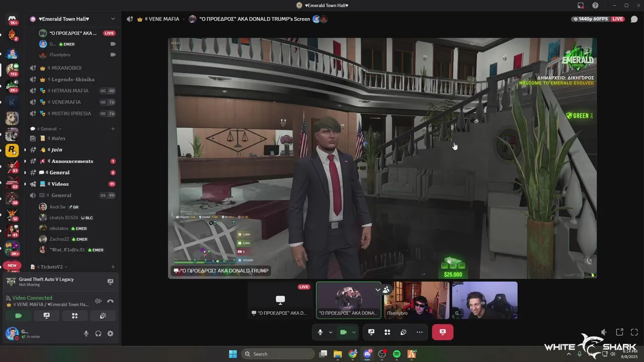Enter fullscreen mode for the stream
Image resolution: width=644 pixels, height=362 pixels.
[x=634, y=332]
